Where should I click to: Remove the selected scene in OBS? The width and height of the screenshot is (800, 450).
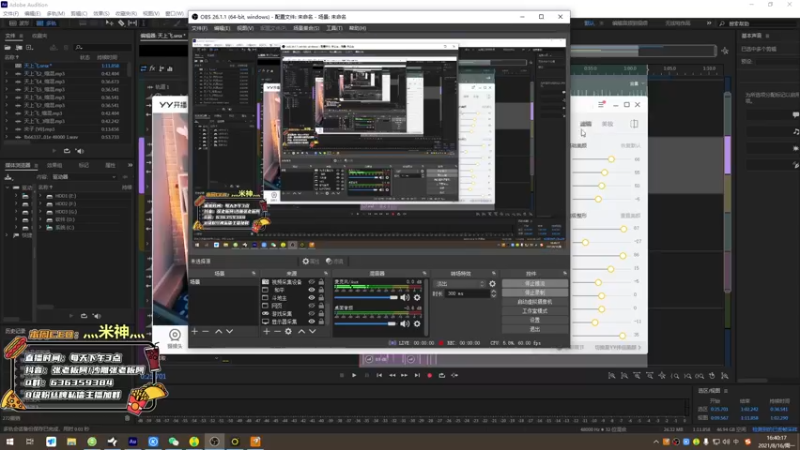pos(206,332)
